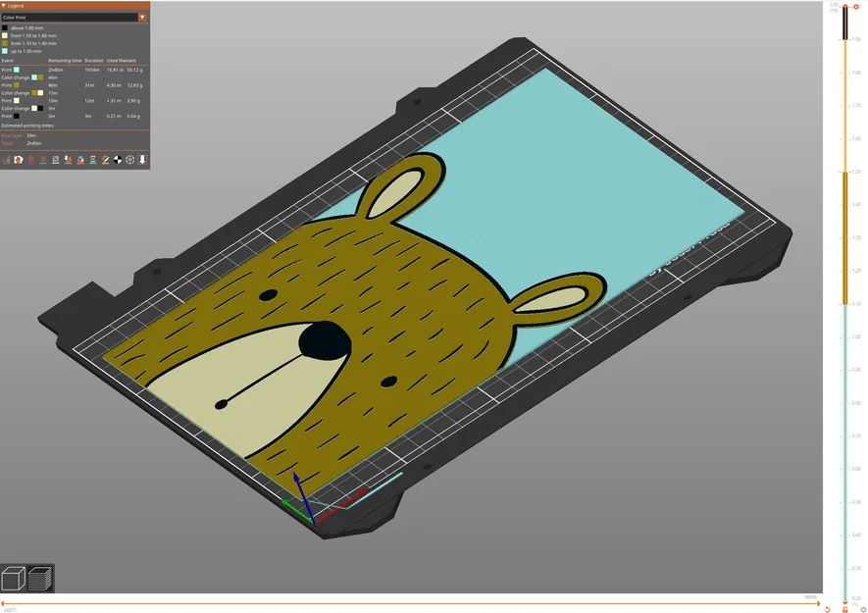Screen dimensions: 868x613
Task: Click the 1.50 mark on layer slider scale
Action: pyautogui.click(x=856, y=172)
